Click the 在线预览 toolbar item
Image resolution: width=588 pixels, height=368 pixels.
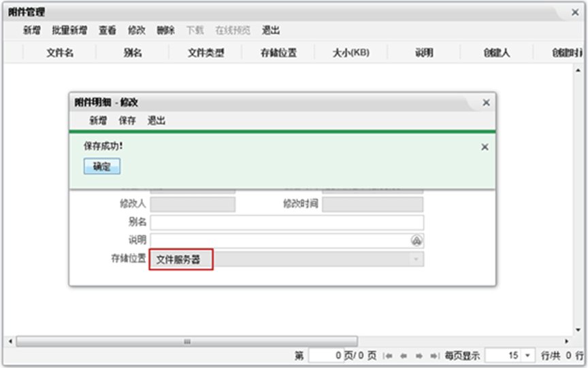233,31
